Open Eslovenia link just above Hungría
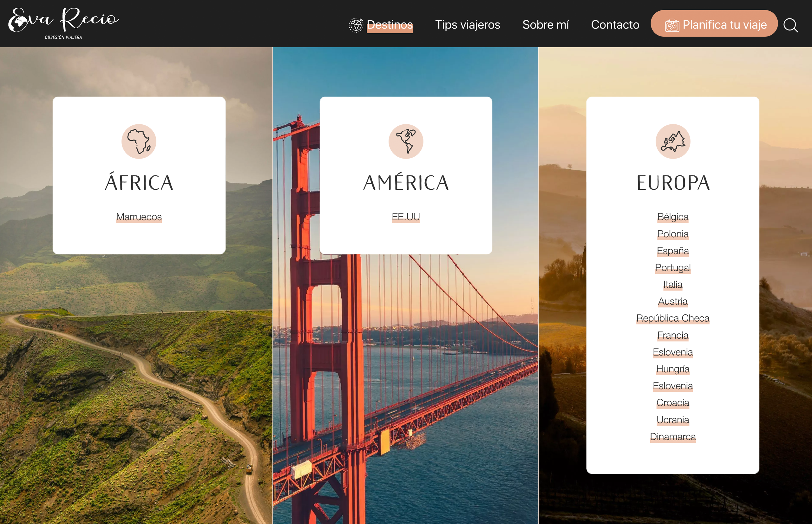The image size is (812, 524). coord(673,352)
